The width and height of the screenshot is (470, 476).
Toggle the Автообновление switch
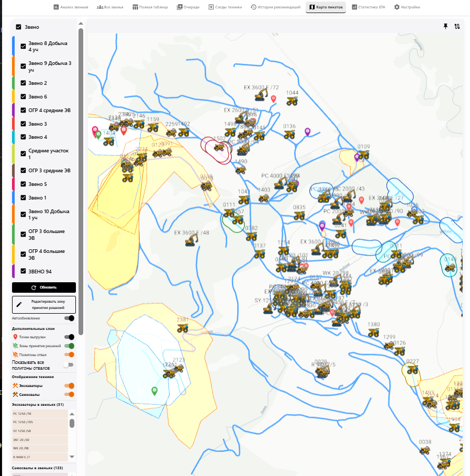[x=69, y=318]
